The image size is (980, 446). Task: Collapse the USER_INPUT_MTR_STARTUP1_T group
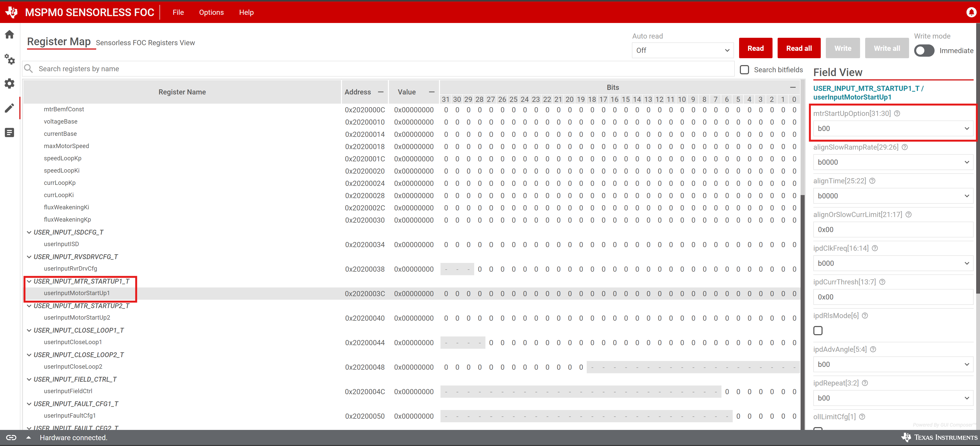29,281
